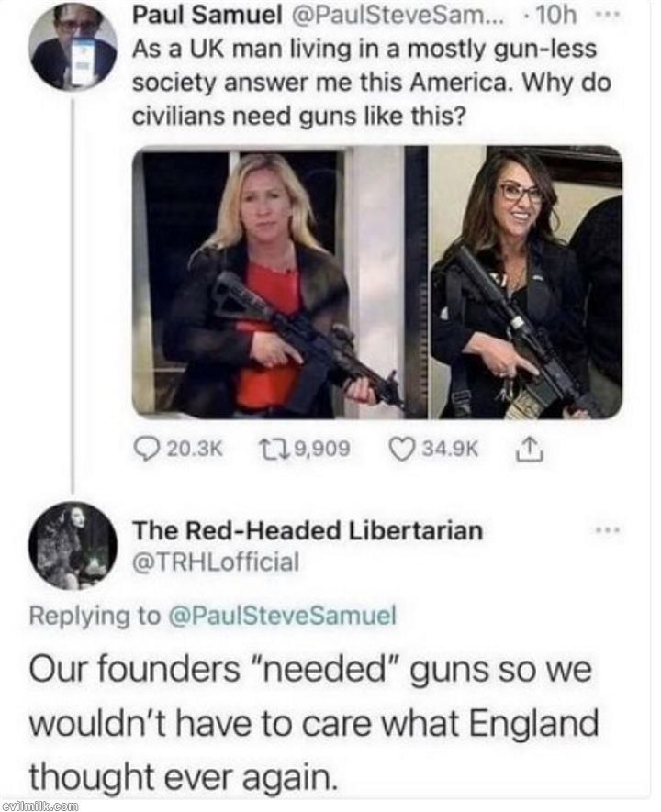View the right photo of woman with glasses
The height and width of the screenshot is (812, 661).
pos(527,282)
